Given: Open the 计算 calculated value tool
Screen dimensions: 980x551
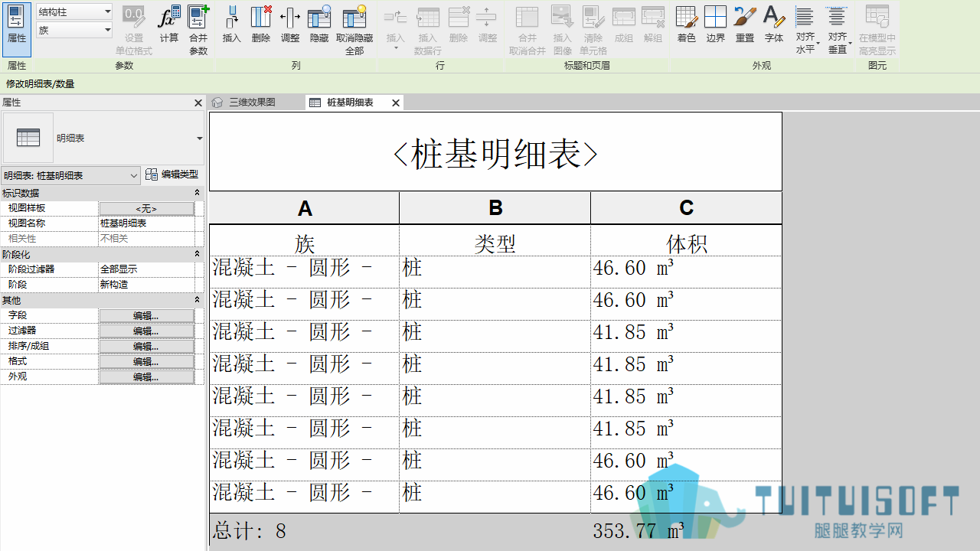Looking at the screenshot, I should click(169, 24).
